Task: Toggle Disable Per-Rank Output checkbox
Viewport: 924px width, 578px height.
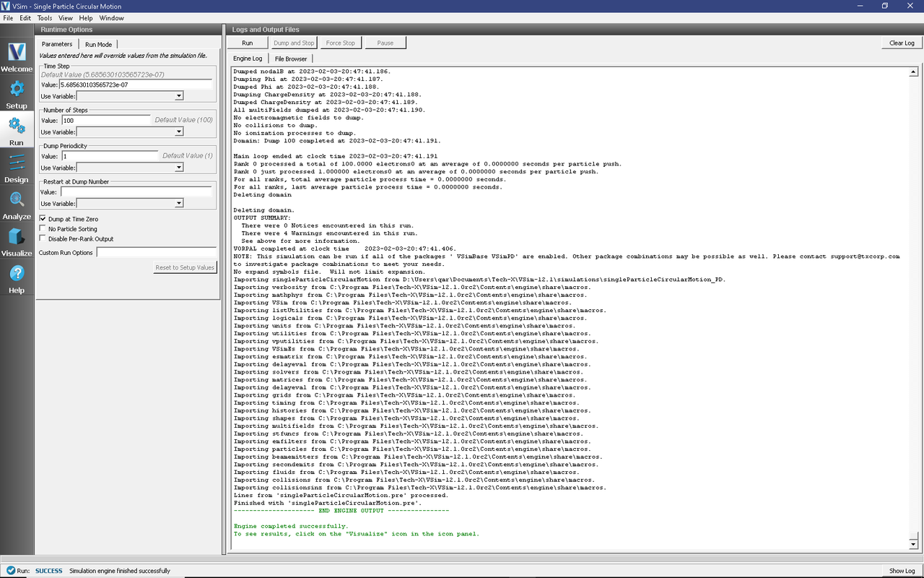Action: tap(43, 238)
